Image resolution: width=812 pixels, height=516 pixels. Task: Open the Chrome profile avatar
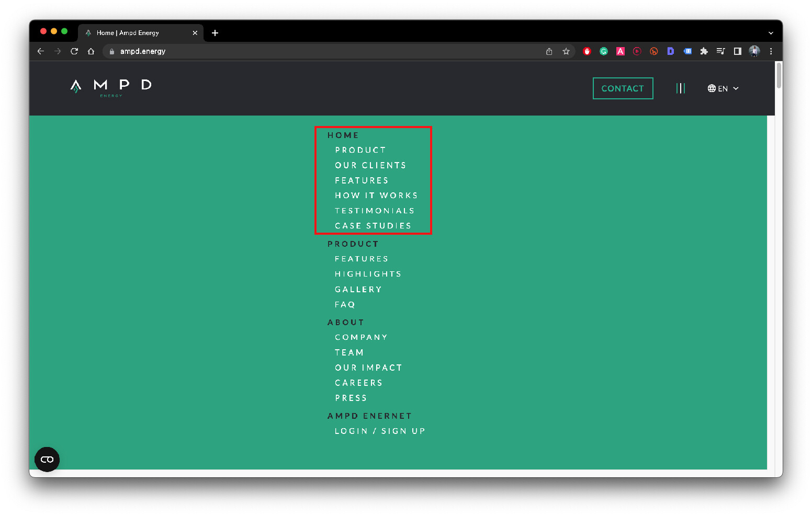(x=754, y=51)
